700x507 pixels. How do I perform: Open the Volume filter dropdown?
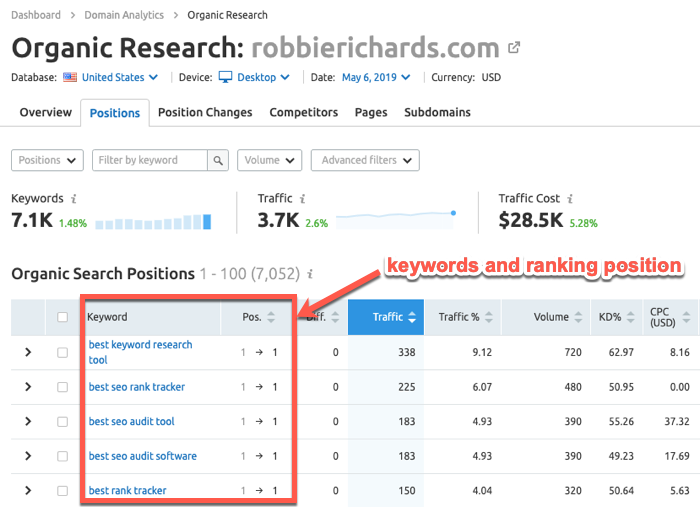(270, 160)
